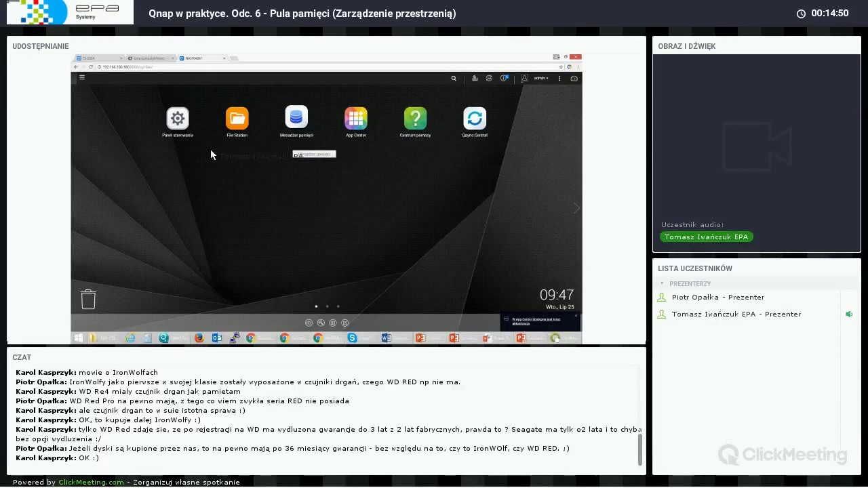Open Internet Explorer on shared taskbar
Viewport: 868px width, 488px height.
click(130, 338)
